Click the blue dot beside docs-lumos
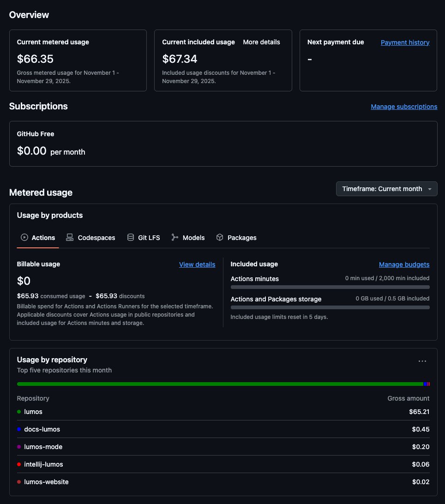 [x=19, y=429]
